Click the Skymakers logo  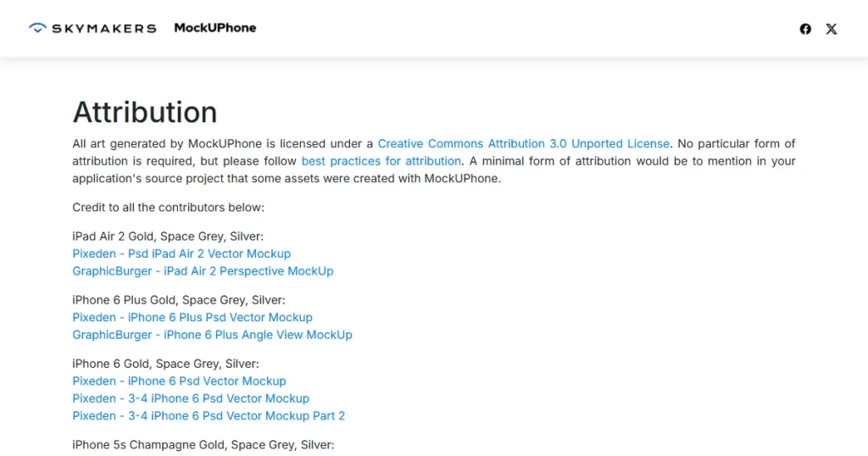pyautogui.click(x=92, y=28)
